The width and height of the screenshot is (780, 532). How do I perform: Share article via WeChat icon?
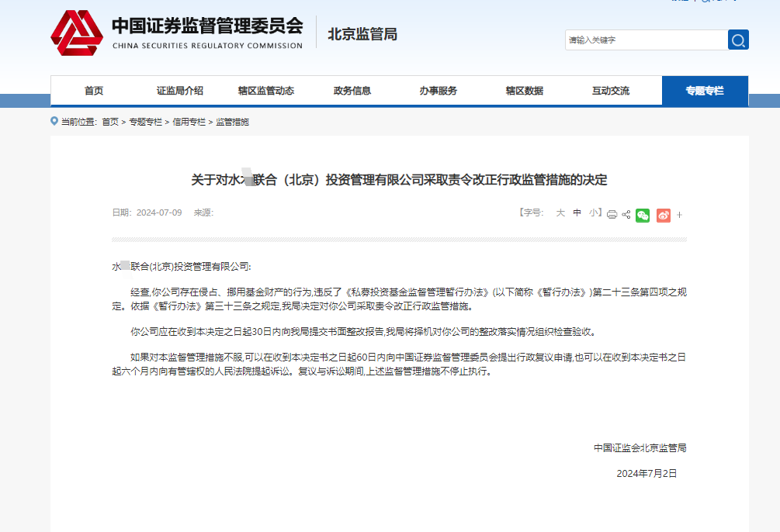[643, 215]
